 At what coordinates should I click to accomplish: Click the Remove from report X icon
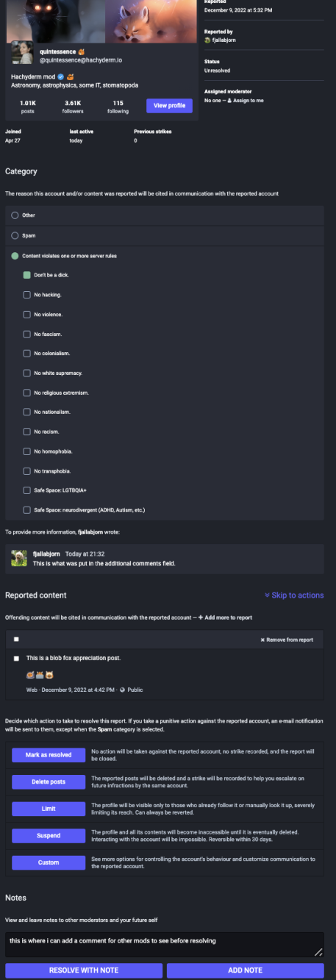tap(262, 640)
